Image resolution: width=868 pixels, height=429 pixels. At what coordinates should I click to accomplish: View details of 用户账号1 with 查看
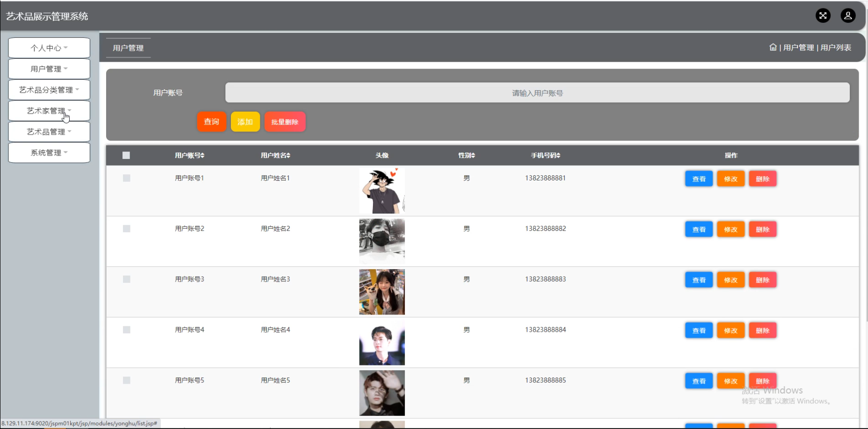click(699, 179)
